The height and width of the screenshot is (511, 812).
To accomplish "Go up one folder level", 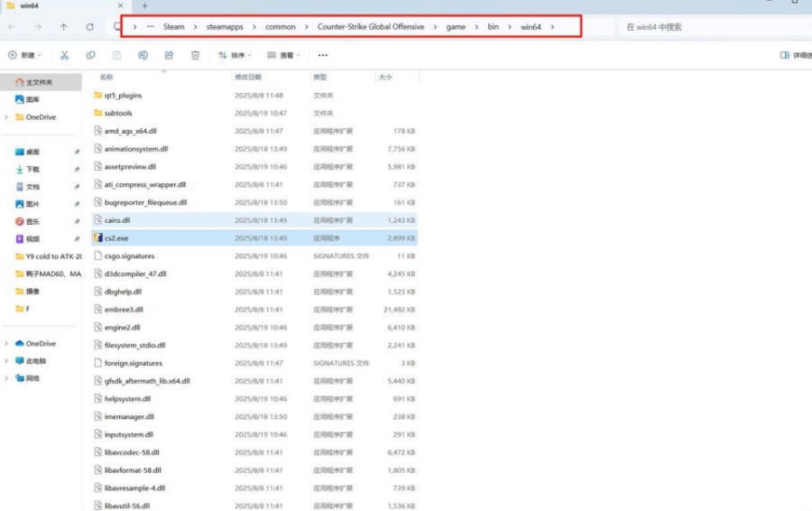I will (x=64, y=26).
